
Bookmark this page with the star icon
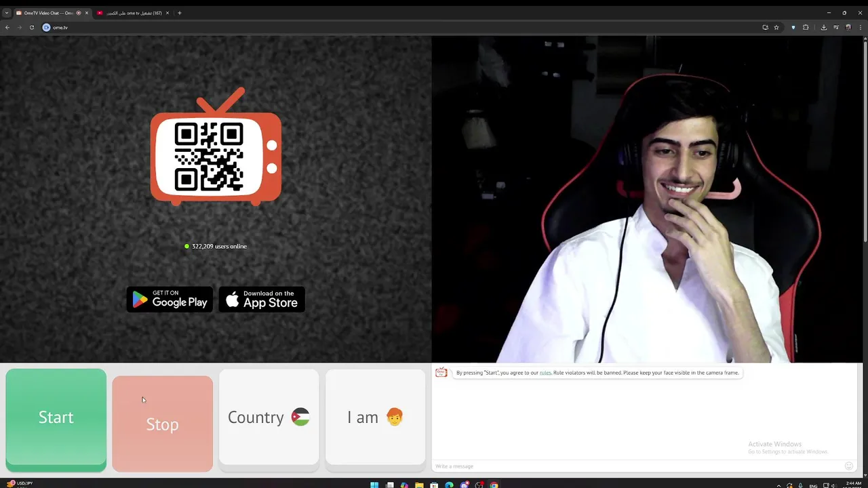pos(776,27)
